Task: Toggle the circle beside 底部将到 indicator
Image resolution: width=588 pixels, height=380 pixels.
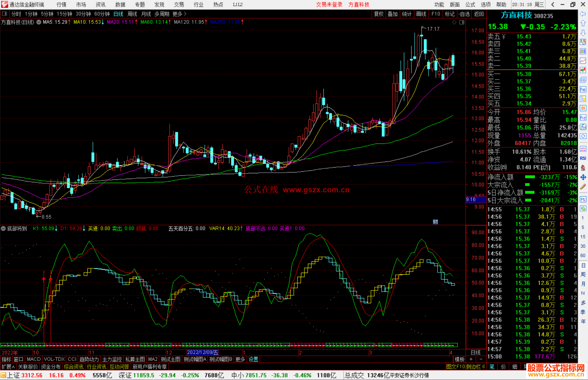Action: 3,229
